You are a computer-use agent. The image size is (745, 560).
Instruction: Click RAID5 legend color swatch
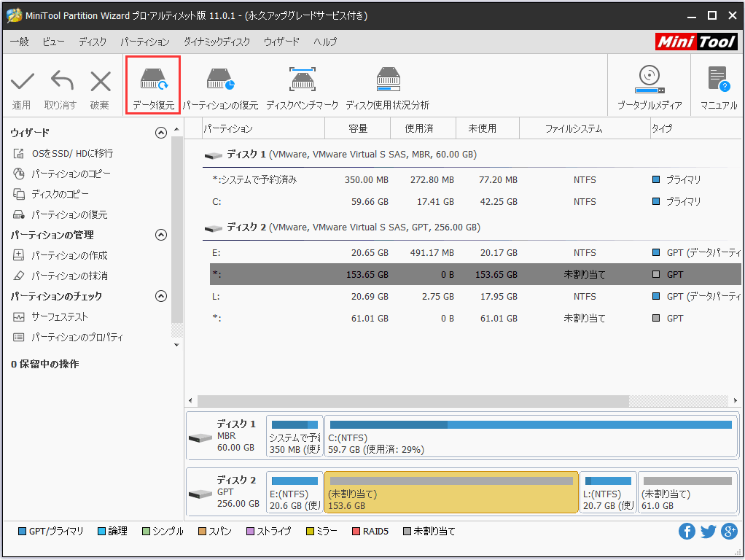click(x=356, y=531)
